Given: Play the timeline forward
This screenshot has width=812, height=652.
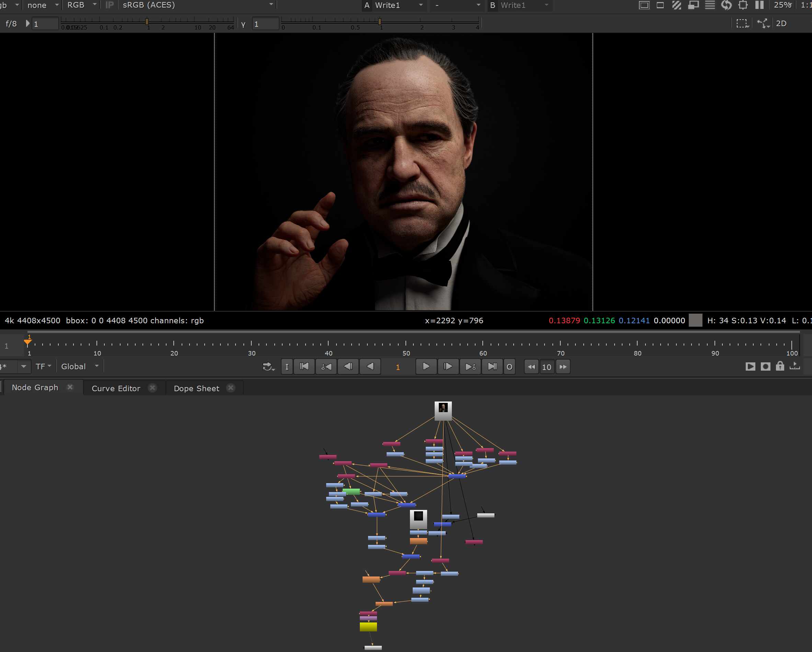Looking at the screenshot, I should click(426, 366).
